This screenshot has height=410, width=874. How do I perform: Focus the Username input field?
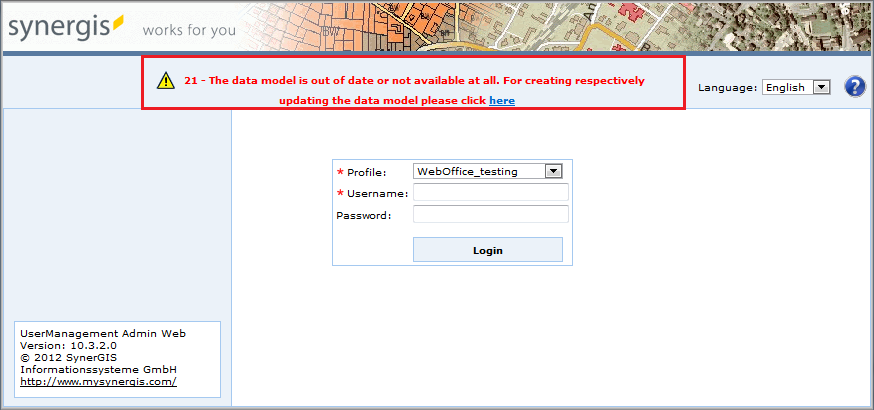[x=490, y=193]
